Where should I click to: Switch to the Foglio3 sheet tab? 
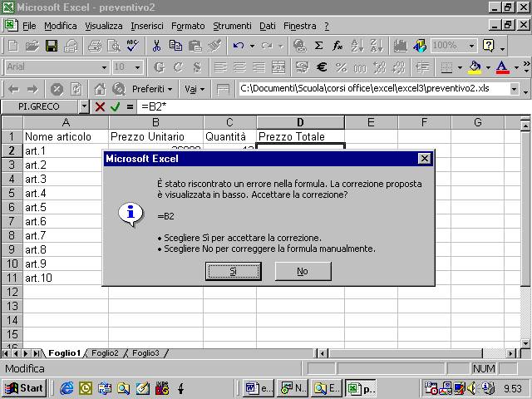tap(145, 353)
